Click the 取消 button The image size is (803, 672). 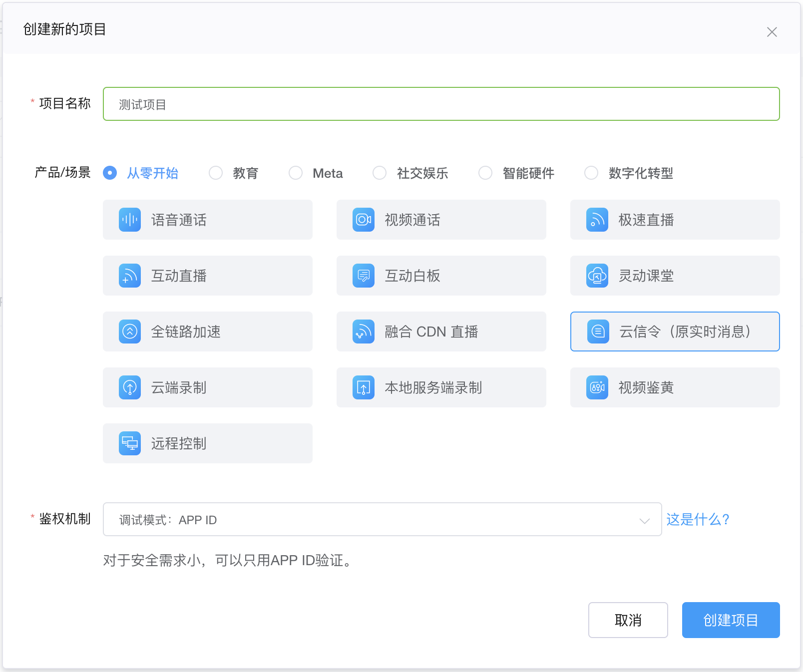[x=628, y=620]
